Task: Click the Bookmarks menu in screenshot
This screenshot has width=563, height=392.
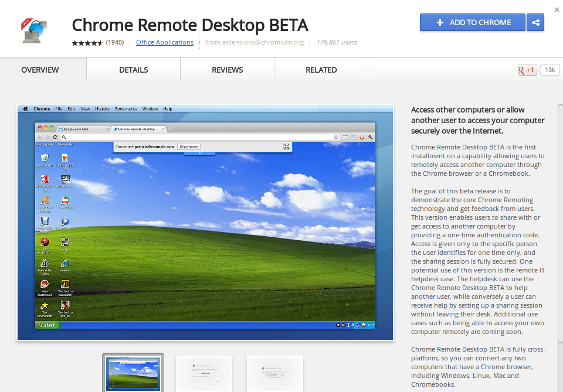Action: (126, 109)
